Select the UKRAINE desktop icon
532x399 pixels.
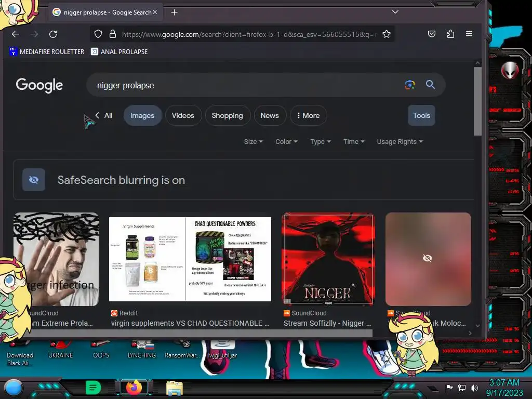pyautogui.click(x=60, y=350)
